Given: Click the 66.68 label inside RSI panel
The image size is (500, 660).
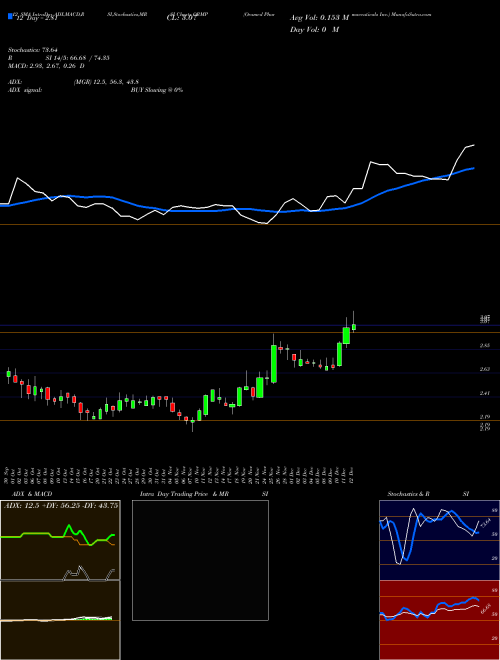Looking at the screenshot, I should [x=487, y=608].
